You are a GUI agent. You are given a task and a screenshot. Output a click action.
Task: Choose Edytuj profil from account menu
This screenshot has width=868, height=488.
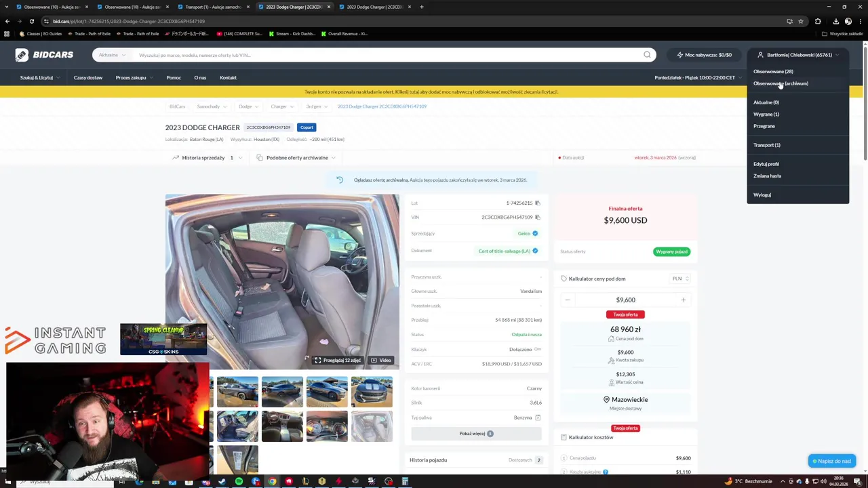(766, 164)
